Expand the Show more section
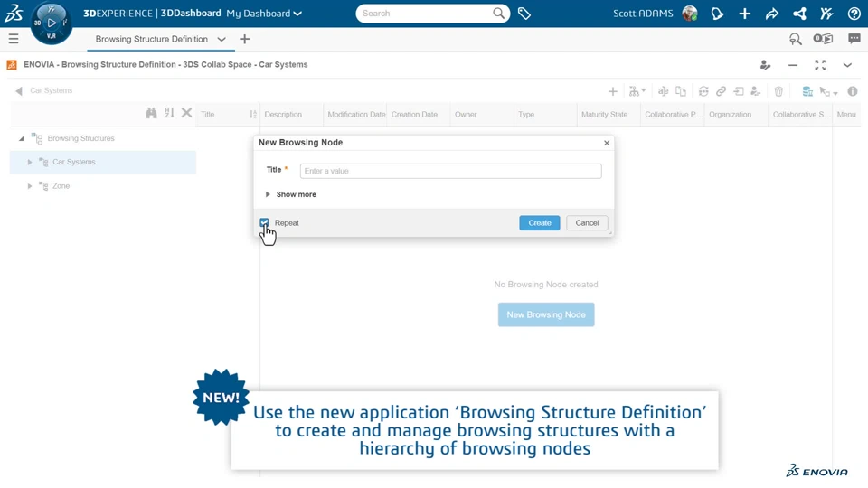 (x=290, y=194)
